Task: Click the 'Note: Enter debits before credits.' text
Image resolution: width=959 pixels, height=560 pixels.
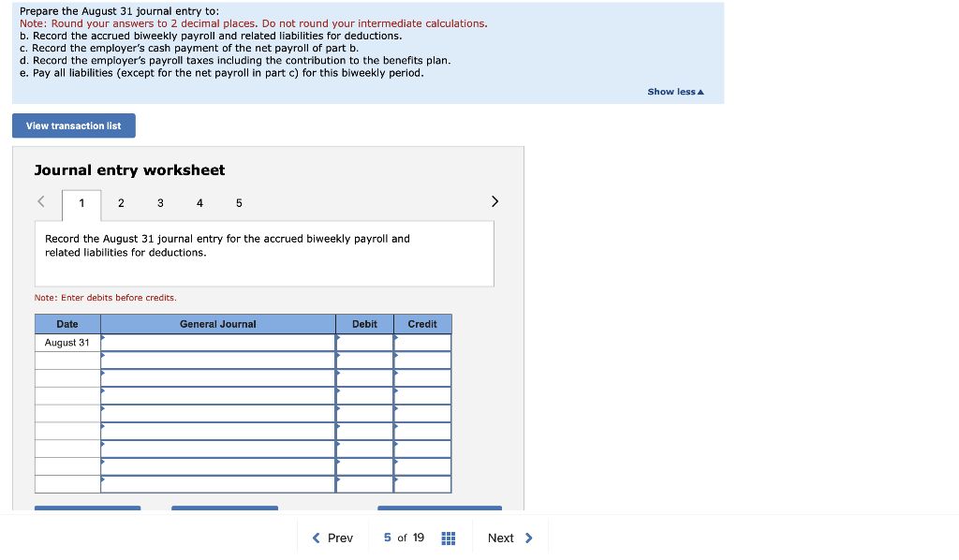Action: pos(105,298)
